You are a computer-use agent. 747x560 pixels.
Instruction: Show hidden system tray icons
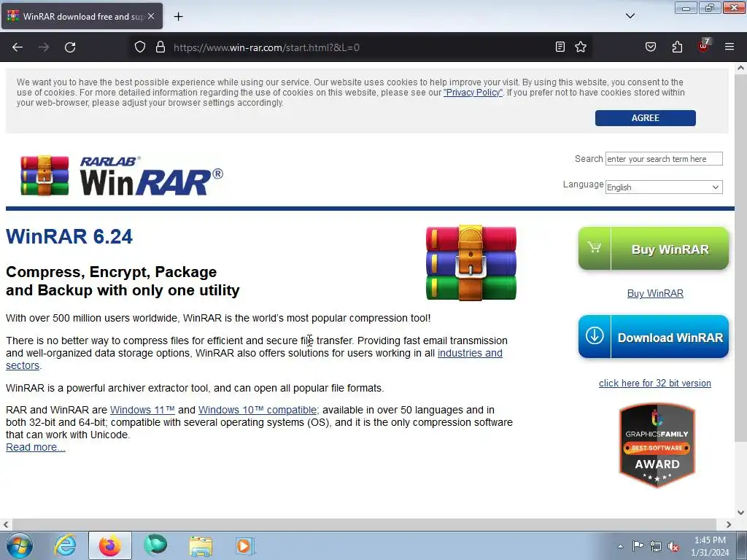point(620,546)
